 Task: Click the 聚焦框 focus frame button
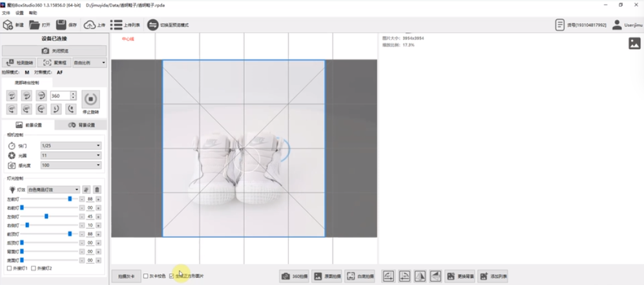55,63
